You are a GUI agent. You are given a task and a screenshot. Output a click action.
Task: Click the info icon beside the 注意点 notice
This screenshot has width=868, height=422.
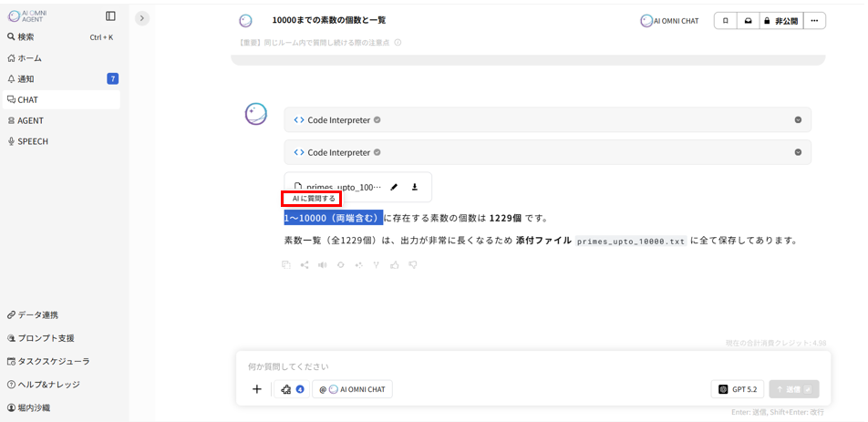tap(398, 43)
